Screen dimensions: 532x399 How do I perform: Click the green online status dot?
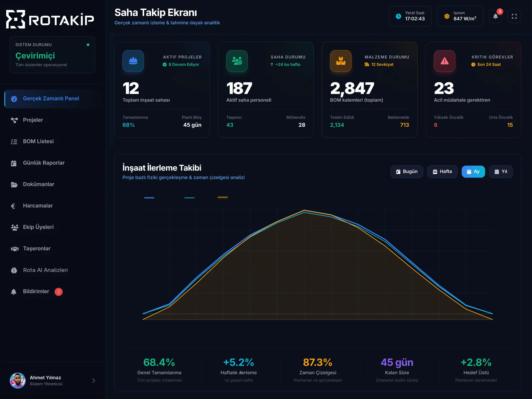click(88, 45)
